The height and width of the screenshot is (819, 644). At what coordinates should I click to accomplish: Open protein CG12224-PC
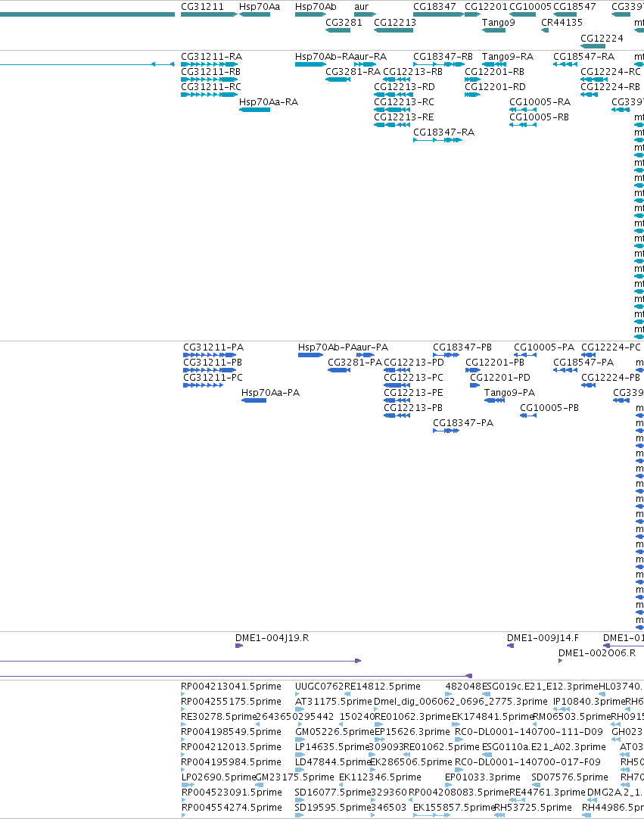tap(611, 347)
